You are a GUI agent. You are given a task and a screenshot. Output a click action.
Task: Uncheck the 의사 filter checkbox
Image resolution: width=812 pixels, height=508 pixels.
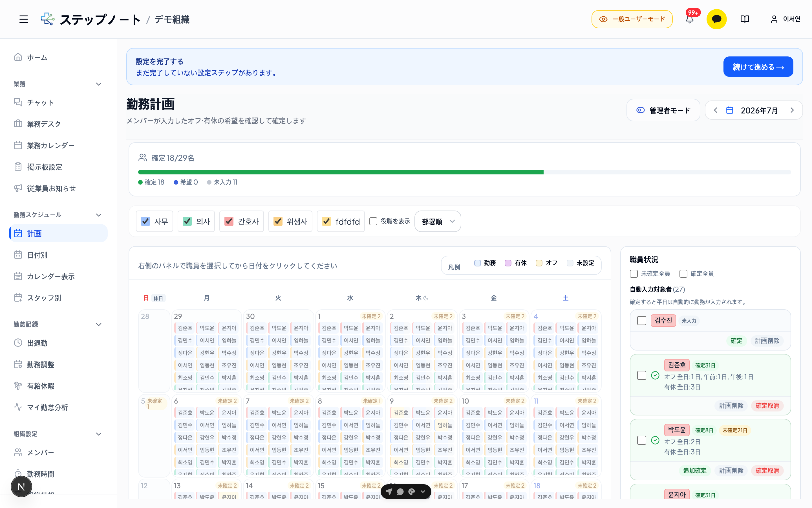pyautogui.click(x=187, y=221)
